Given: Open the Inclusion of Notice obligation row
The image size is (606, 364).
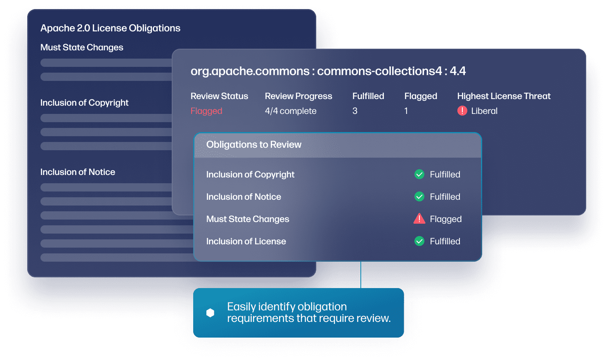Looking at the screenshot, I should [337, 197].
